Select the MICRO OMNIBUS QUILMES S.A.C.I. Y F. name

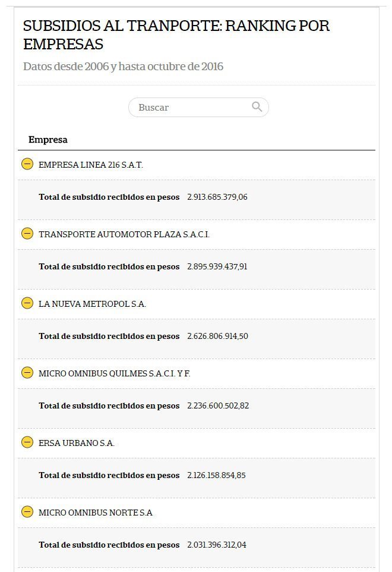tap(115, 373)
